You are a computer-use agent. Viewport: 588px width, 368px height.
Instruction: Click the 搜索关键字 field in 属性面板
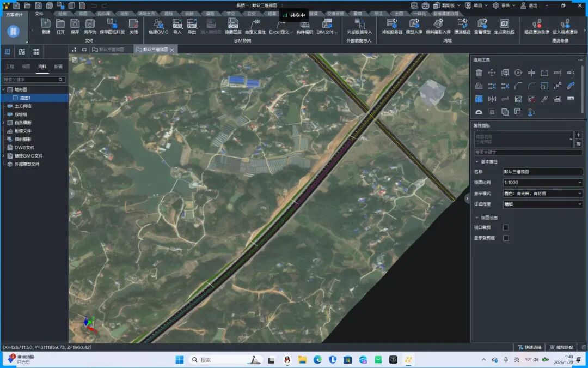528,153
